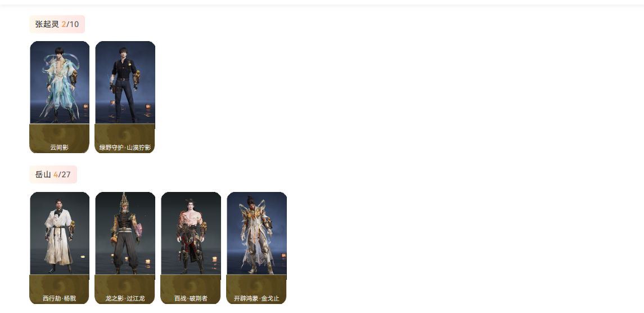Click the 开辟鸿蒙·金戈止 name label
Screen dimensions: 644x313
click(x=256, y=298)
